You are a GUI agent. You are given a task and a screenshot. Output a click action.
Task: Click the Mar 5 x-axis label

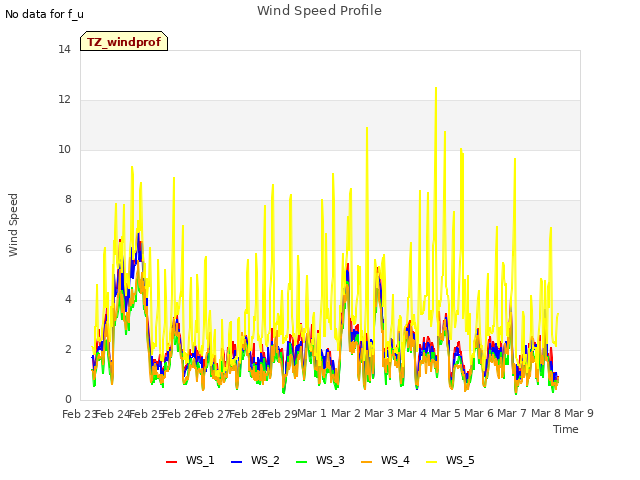445,413
